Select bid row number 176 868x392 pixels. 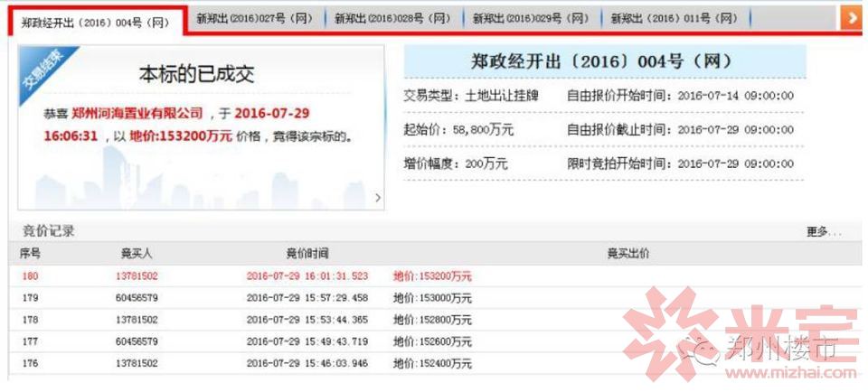pos(31,364)
